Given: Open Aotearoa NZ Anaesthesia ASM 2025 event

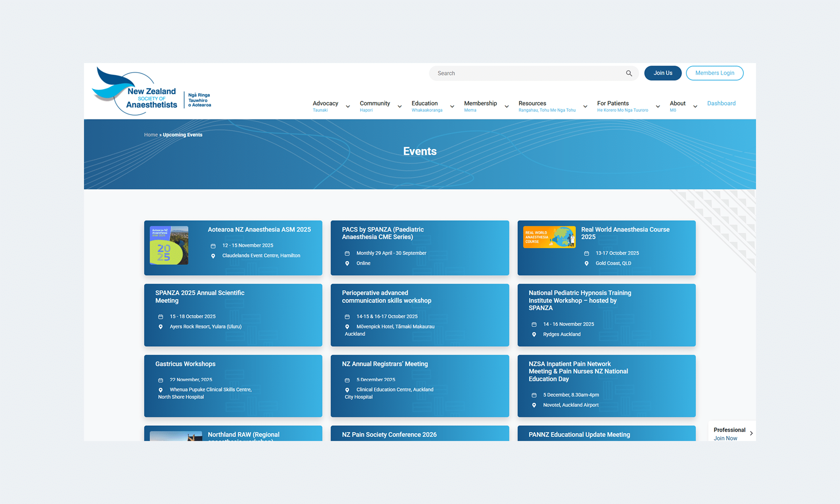Looking at the screenshot, I should point(259,230).
